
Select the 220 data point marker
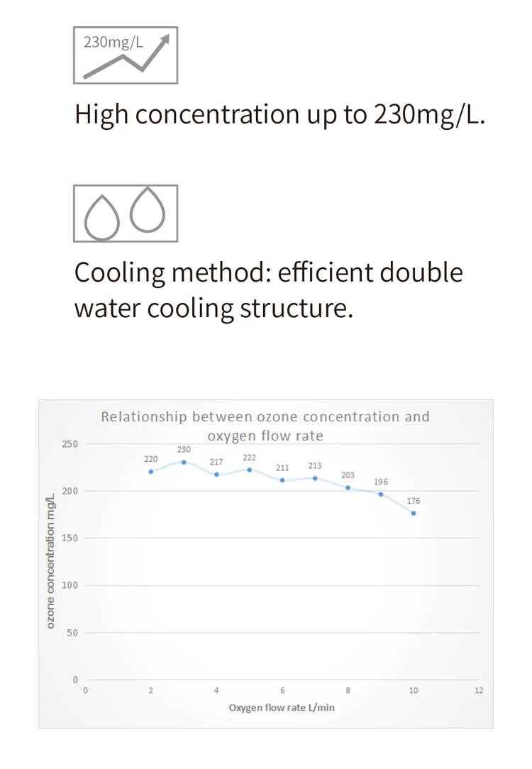pos(151,472)
